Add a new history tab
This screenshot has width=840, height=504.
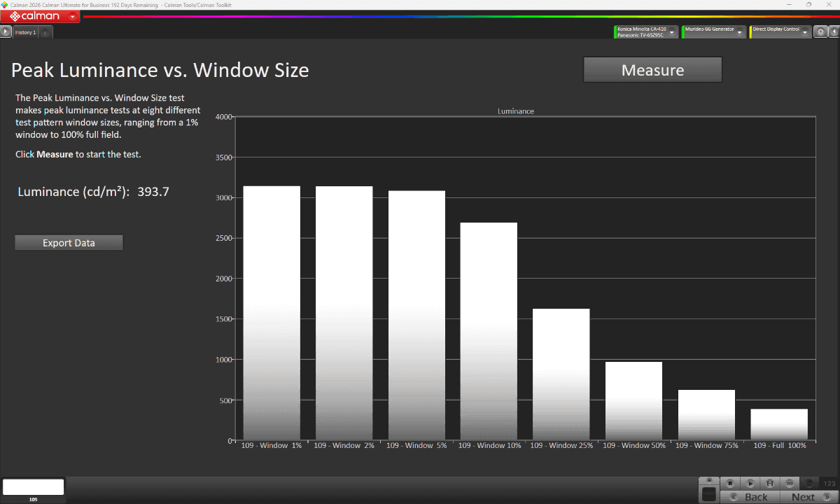(x=45, y=32)
